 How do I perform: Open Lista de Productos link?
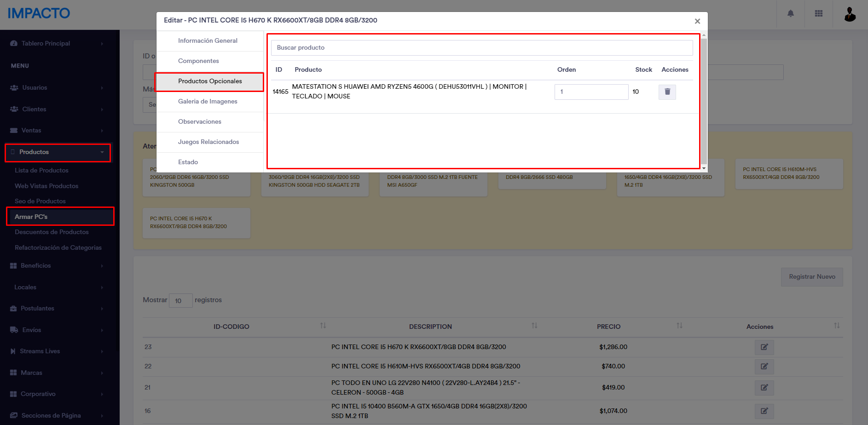(41, 171)
